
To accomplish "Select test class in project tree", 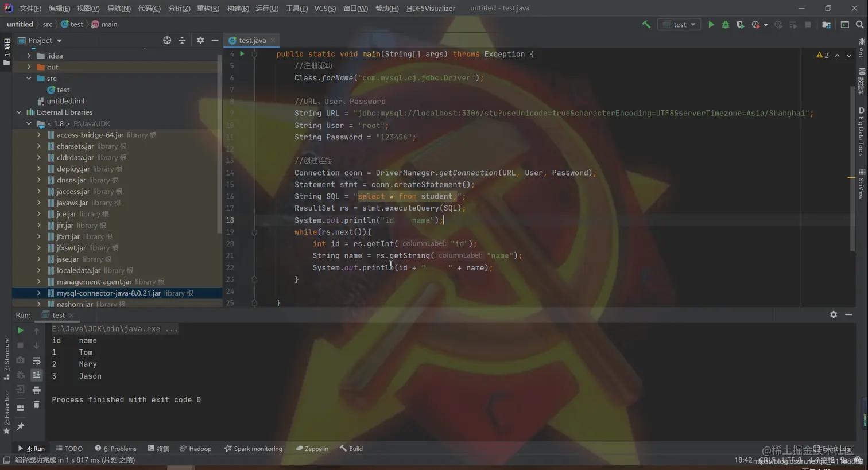I will tap(58, 90).
